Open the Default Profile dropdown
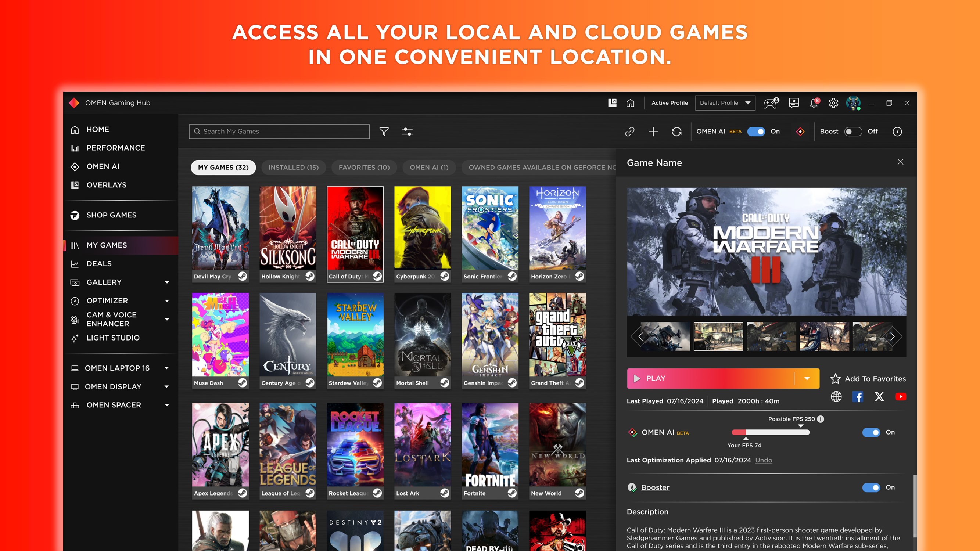980x551 pixels. (725, 103)
